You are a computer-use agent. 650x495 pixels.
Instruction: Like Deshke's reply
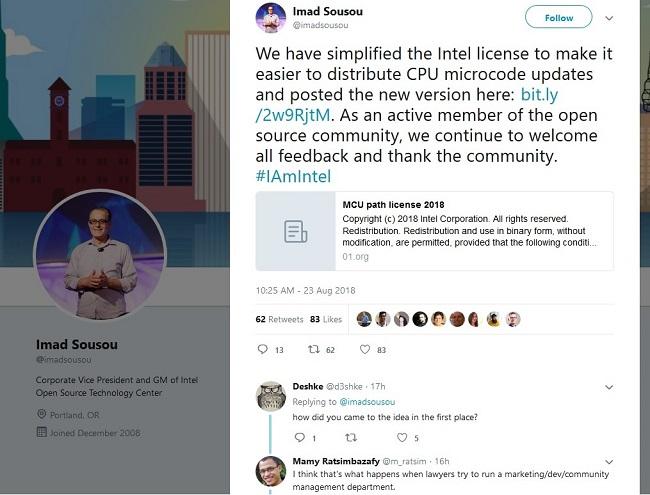(402, 437)
